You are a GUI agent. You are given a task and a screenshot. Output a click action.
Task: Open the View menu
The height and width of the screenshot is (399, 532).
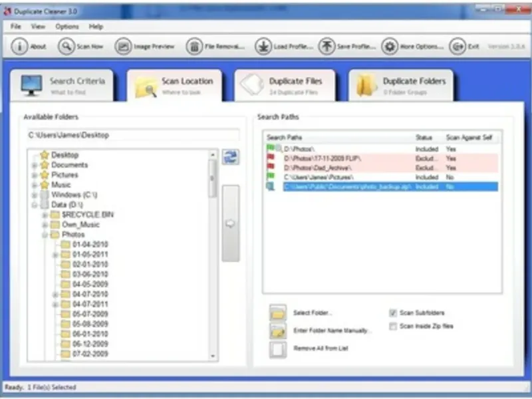38,27
